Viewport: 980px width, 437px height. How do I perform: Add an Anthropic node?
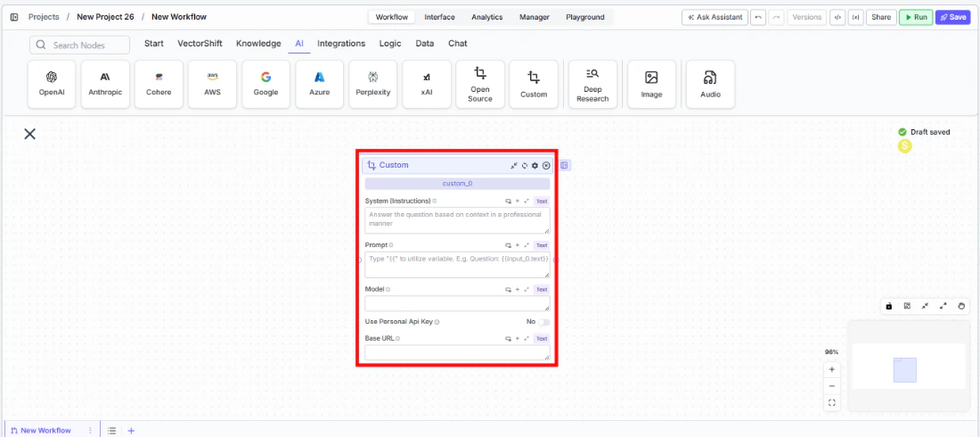(x=105, y=84)
